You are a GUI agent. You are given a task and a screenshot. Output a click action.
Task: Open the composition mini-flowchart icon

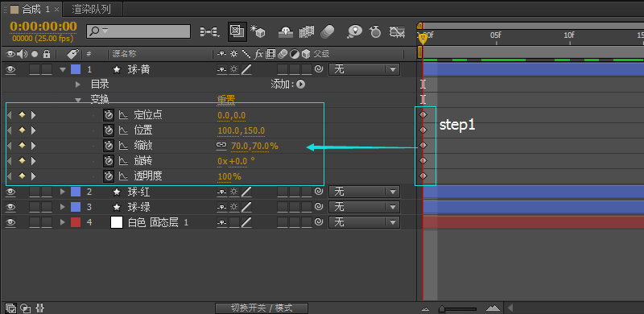click(x=209, y=31)
